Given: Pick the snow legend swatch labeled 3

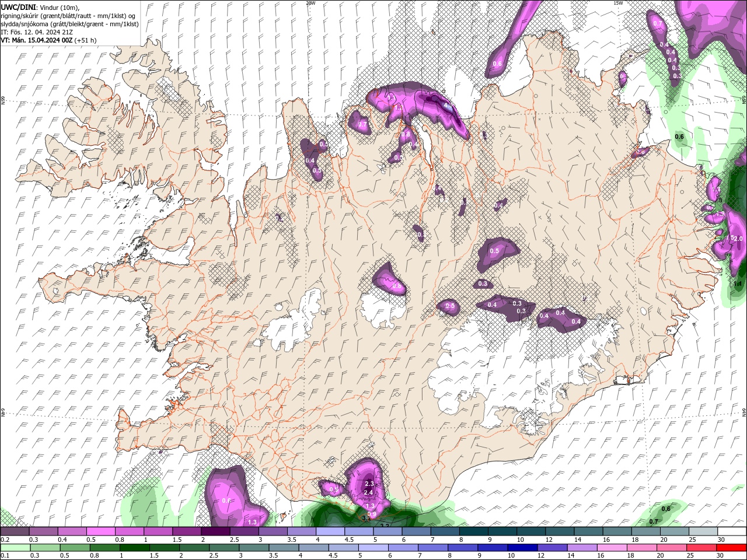Looking at the screenshot, I should (x=273, y=531).
